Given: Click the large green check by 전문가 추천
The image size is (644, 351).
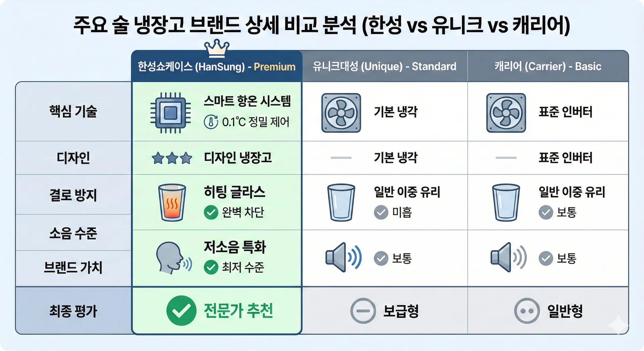Looking at the screenshot, I should point(181,310).
